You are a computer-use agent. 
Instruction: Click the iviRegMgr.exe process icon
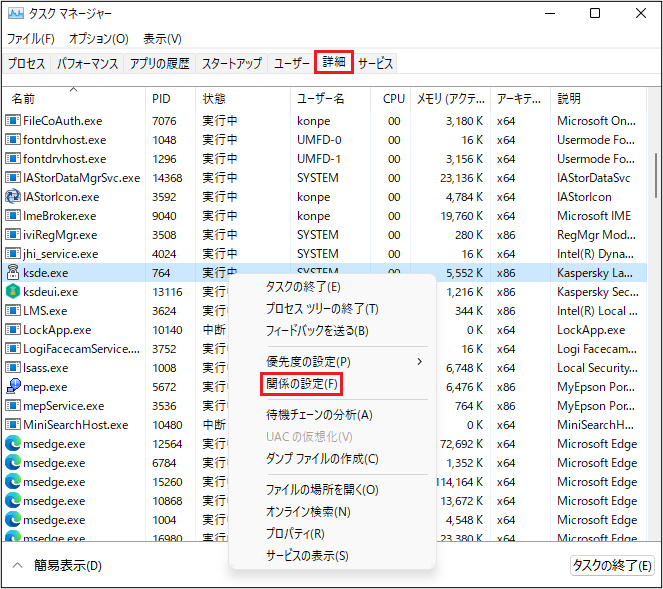13,235
